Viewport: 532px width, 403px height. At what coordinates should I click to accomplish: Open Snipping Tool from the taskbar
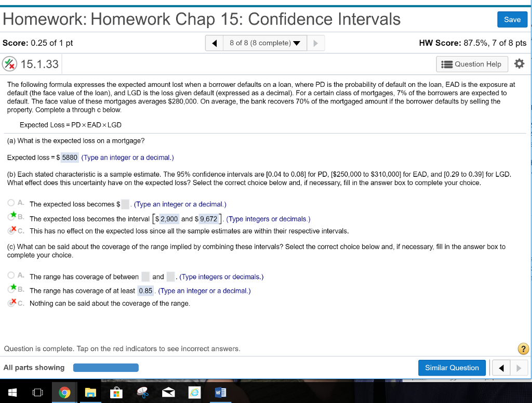[143, 393]
